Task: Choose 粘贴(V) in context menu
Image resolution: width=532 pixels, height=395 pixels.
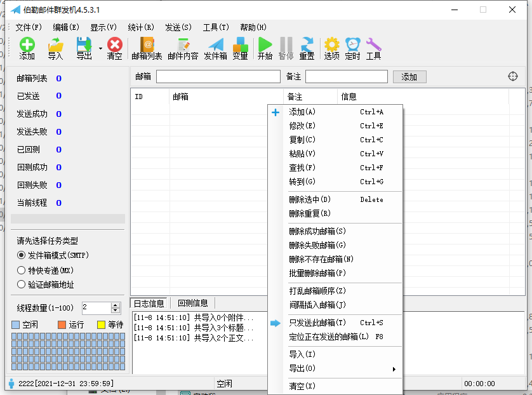Action: point(335,154)
